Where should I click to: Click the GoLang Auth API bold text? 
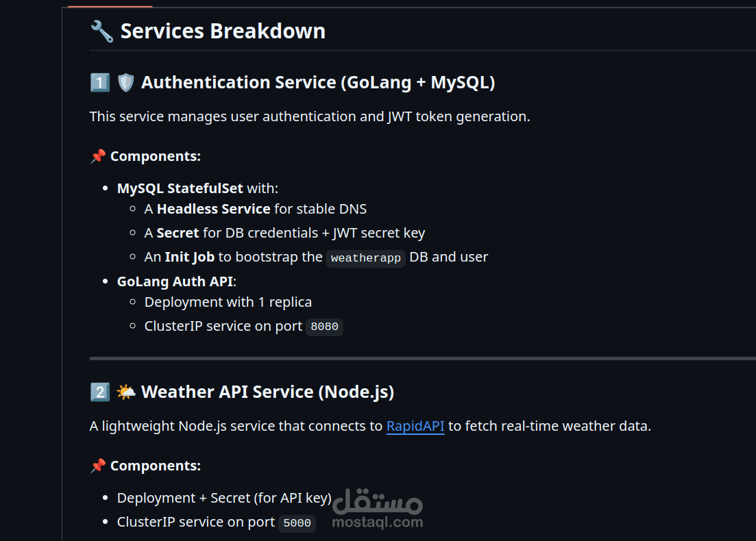(x=176, y=281)
